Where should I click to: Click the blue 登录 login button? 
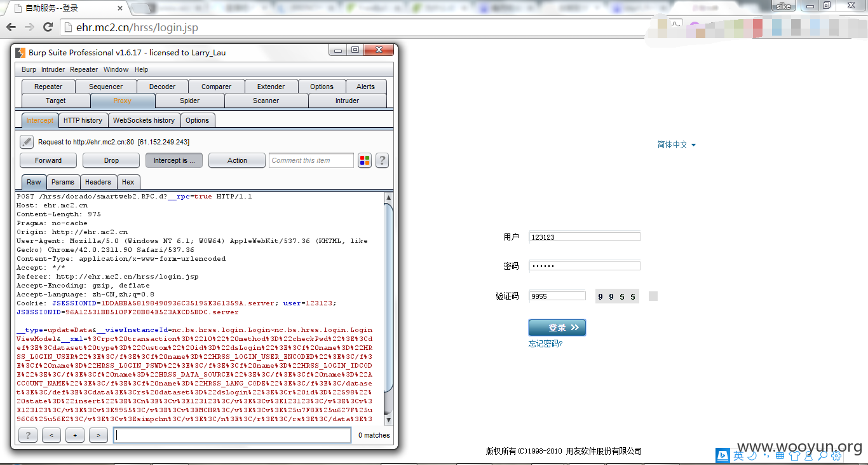557,328
